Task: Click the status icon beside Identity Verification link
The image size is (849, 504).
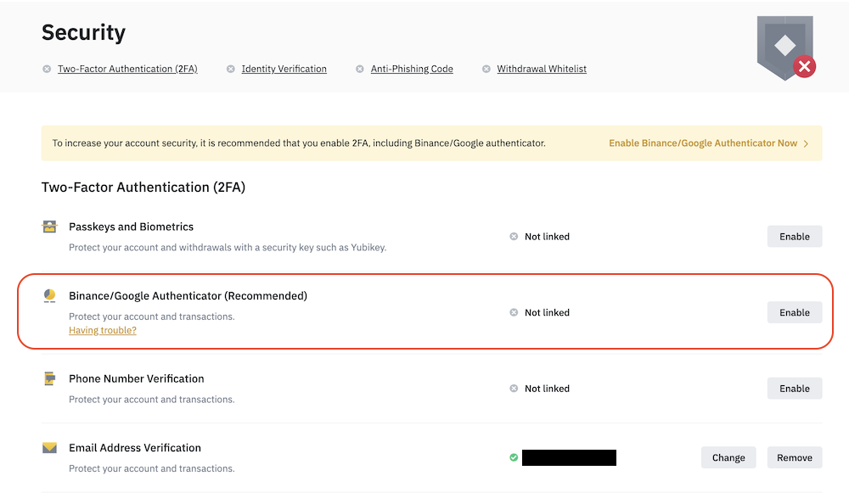Action: click(231, 69)
